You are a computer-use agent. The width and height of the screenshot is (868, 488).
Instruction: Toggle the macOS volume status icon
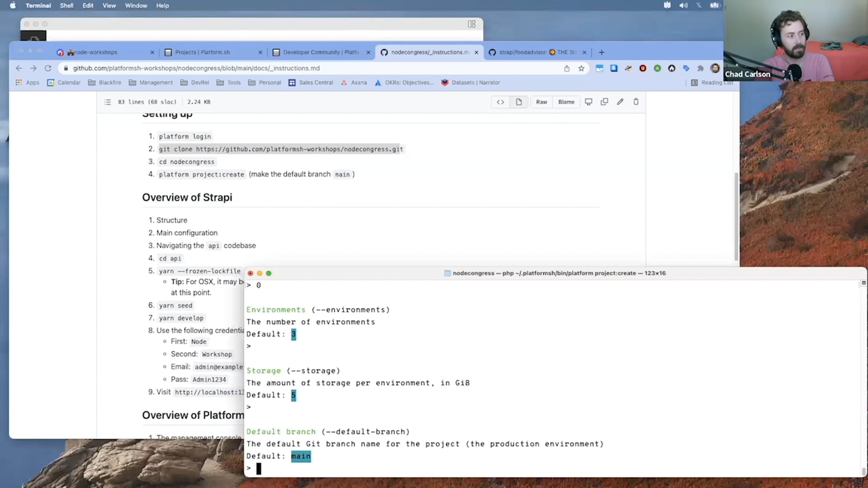coord(683,5)
